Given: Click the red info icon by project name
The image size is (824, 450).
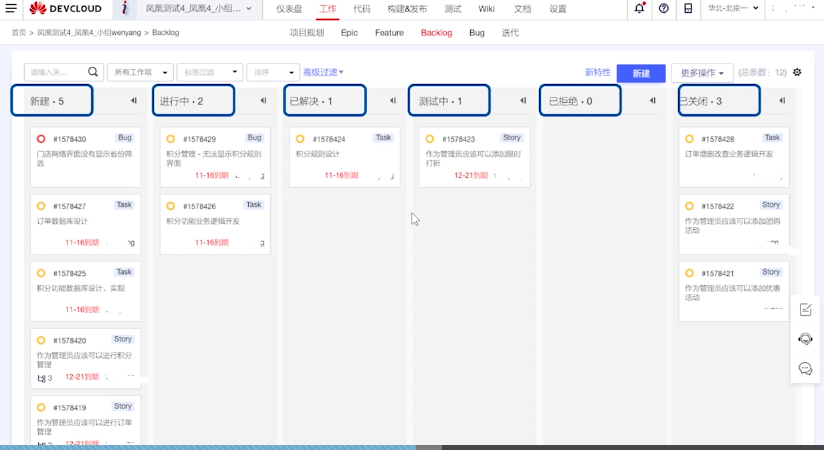Looking at the screenshot, I should (125, 8).
